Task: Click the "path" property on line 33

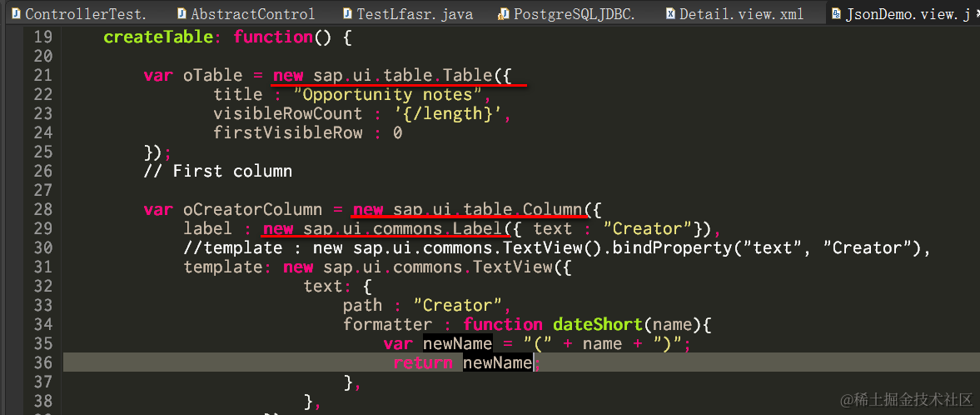Action: (362, 306)
